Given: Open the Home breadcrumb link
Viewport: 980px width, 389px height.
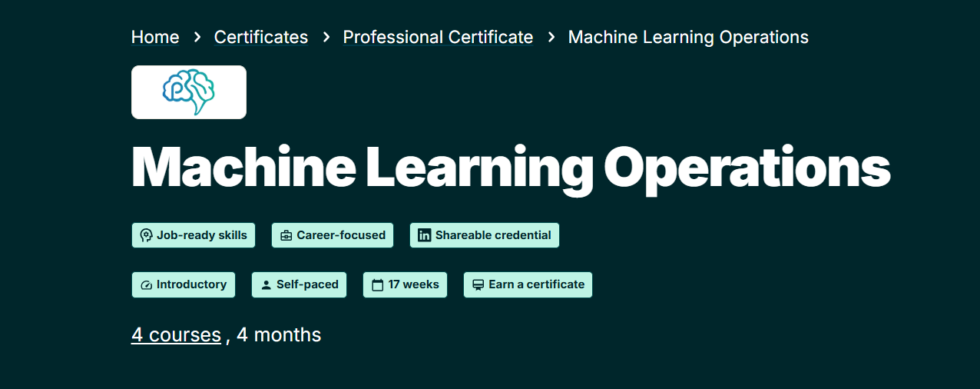Looking at the screenshot, I should 155,37.
